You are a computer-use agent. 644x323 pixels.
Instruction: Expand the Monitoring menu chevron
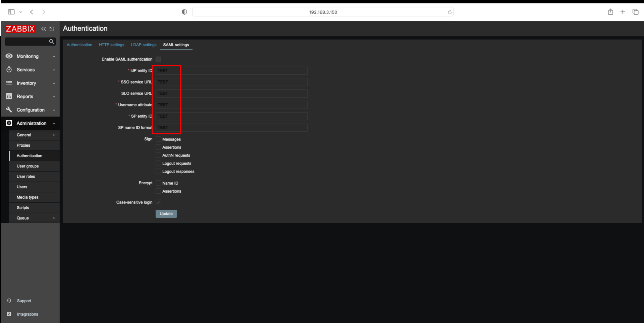[54, 57]
